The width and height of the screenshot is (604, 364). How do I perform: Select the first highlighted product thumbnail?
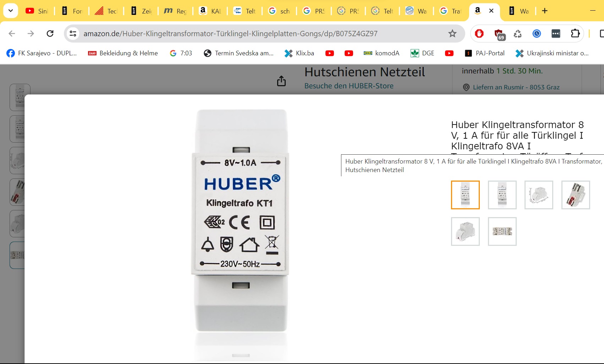pyautogui.click(x=465, y=195)
